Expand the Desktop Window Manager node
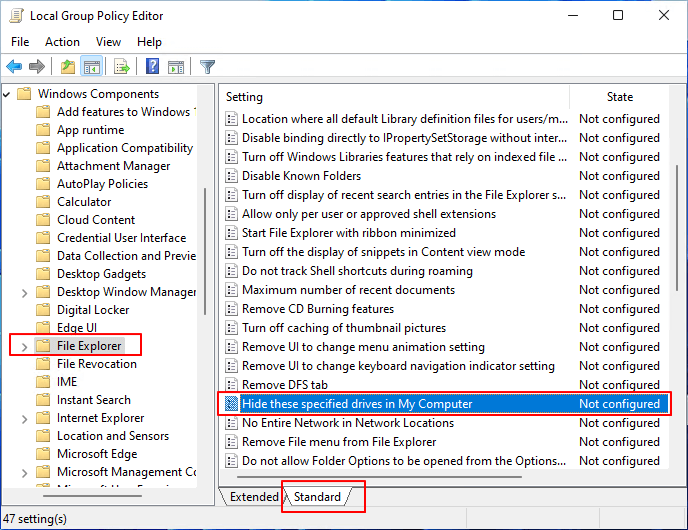The image size is (688, 530). (24, 292)
